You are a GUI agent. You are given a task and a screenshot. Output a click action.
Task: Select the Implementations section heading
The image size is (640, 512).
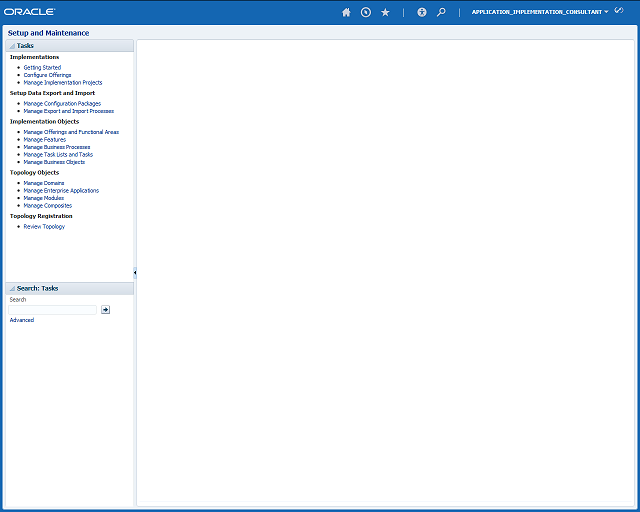(x=34, y=57)
